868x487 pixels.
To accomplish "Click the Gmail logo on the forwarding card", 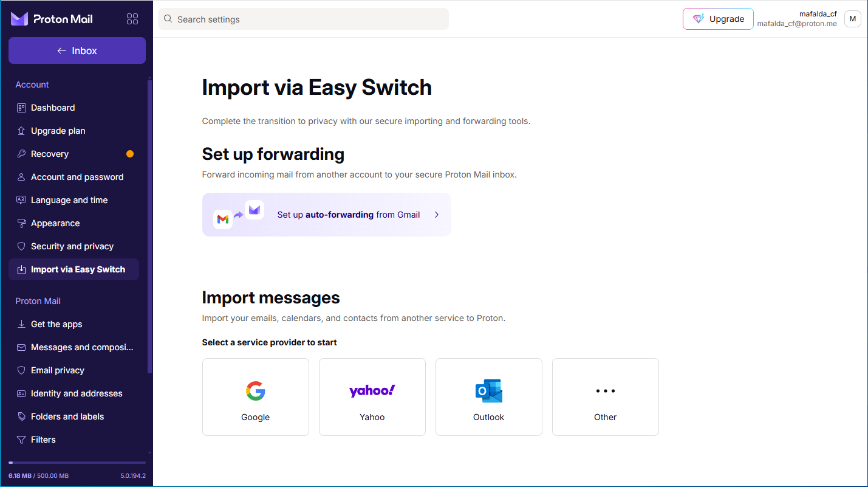I will [223, 219].
